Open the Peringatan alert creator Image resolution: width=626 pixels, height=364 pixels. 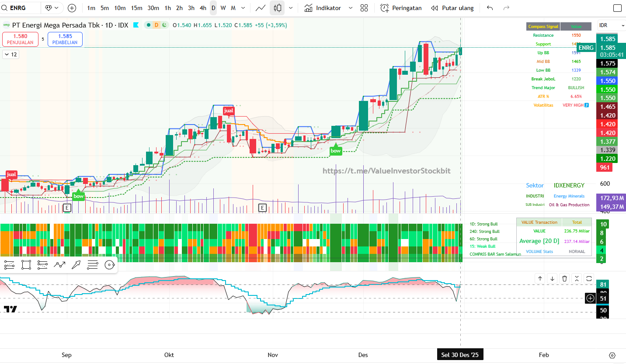click(x=401, y=8)
